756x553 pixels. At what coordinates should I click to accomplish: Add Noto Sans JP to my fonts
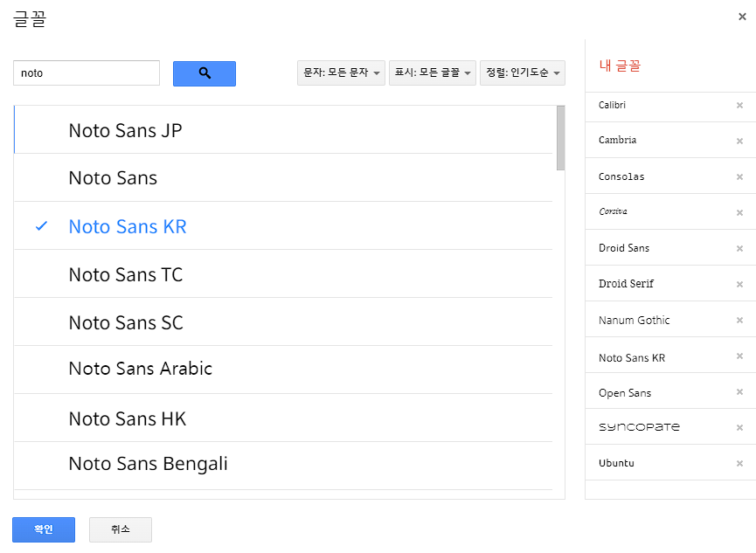pos(283,129)
